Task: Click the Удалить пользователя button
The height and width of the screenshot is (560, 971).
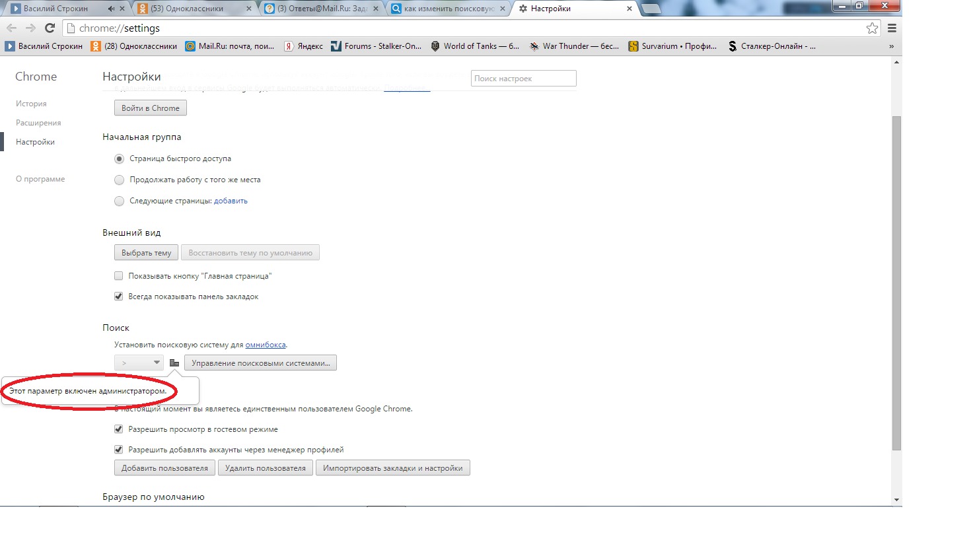Action: pos(266,468)
